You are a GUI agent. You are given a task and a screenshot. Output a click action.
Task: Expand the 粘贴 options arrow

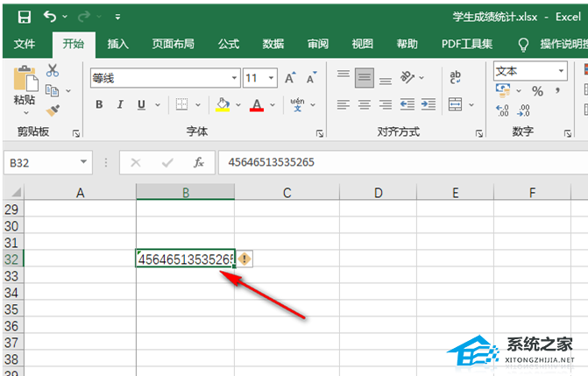[x=26, y=112]
